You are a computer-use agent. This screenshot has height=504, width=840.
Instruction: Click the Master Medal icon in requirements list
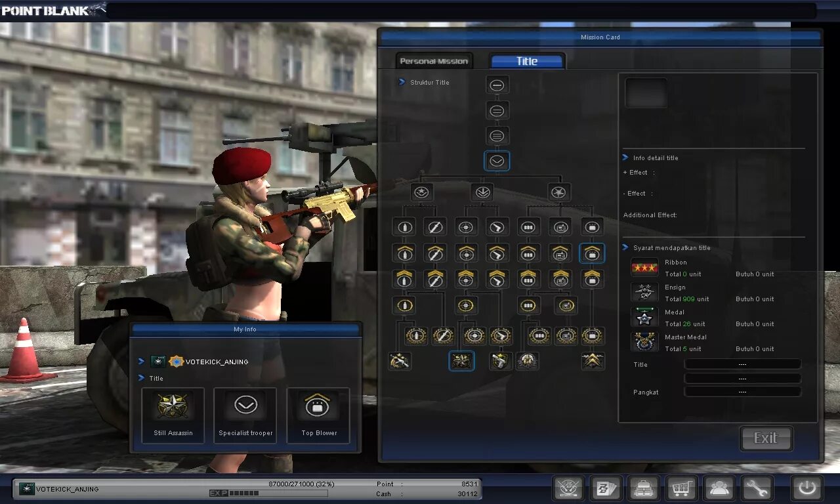pos(644,341)
